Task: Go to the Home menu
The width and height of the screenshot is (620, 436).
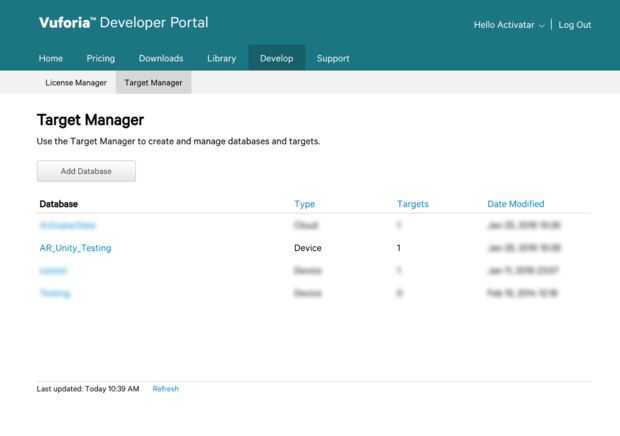Action: click(x=51, y=59)
